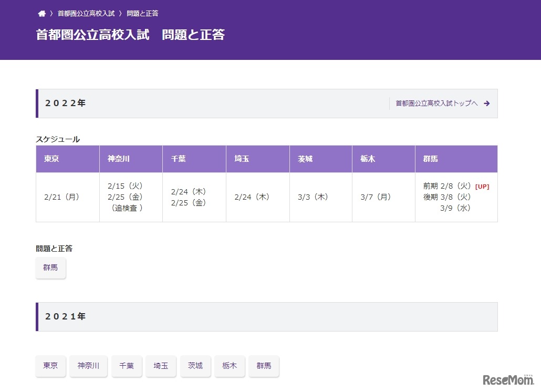Open 栃木 from the 2021年 section
The height and width of the screenshot is (392, 541).
coord(230,366)
